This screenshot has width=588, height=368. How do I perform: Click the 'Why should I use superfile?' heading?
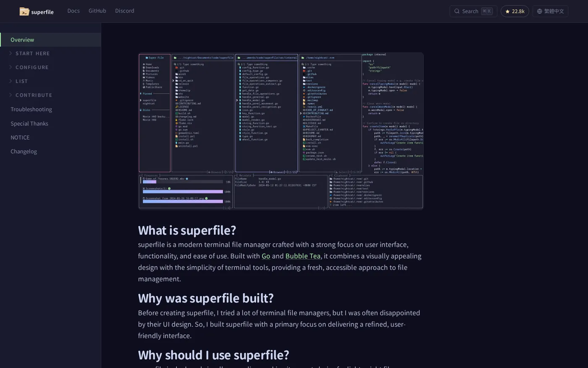pos(213,355)
